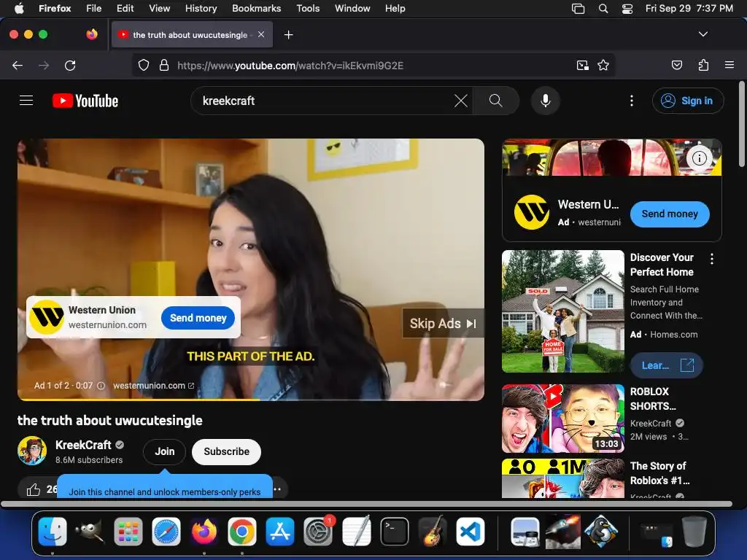Open picture-in-picture from address bar
The image size is (747, 560).
pyautogui.click(x=582, y=65)
